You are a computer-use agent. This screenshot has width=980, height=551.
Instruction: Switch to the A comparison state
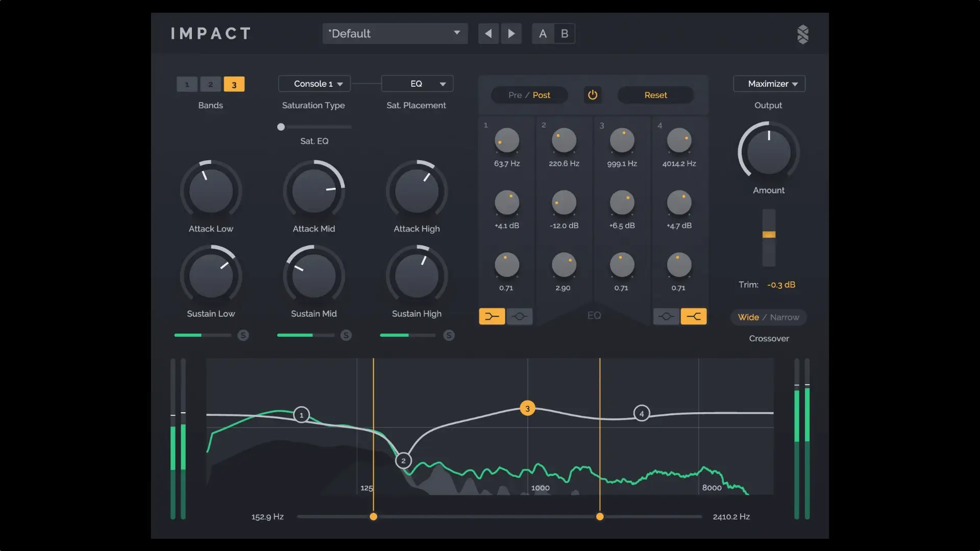543,34
